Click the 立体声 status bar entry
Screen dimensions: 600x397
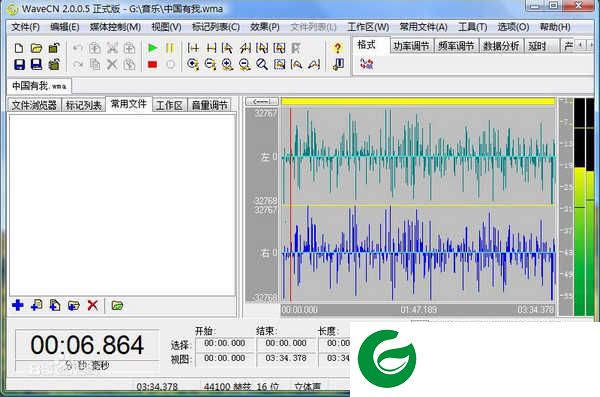coord(307,387)
